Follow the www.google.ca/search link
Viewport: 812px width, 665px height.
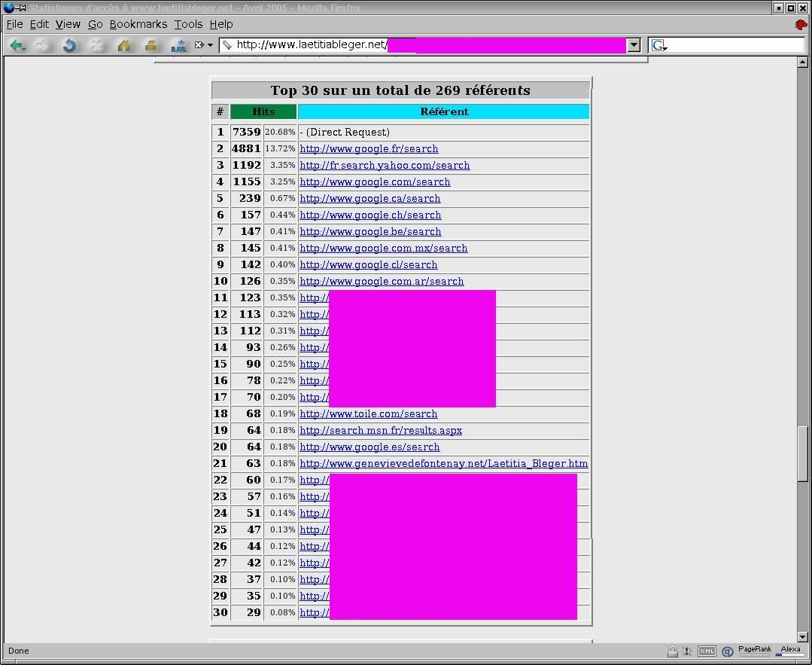370,199
